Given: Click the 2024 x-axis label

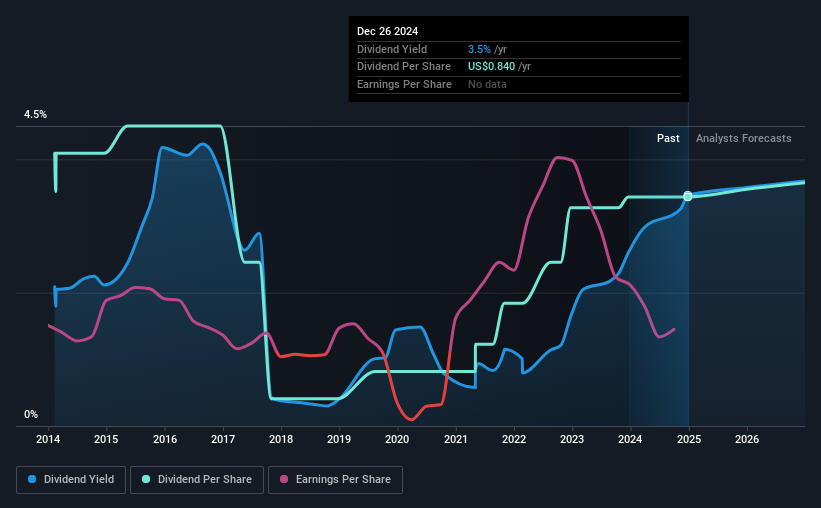Looking at the screenshot, I should [x=630, y=439].
